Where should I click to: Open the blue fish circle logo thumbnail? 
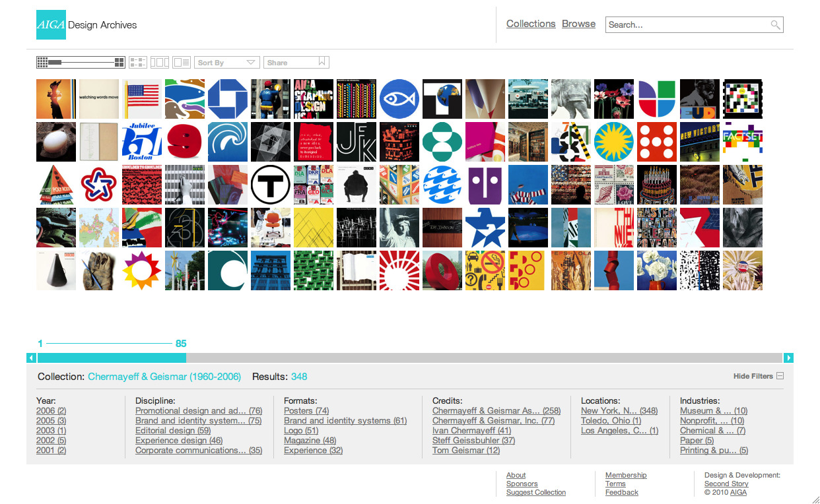(399, 99)
